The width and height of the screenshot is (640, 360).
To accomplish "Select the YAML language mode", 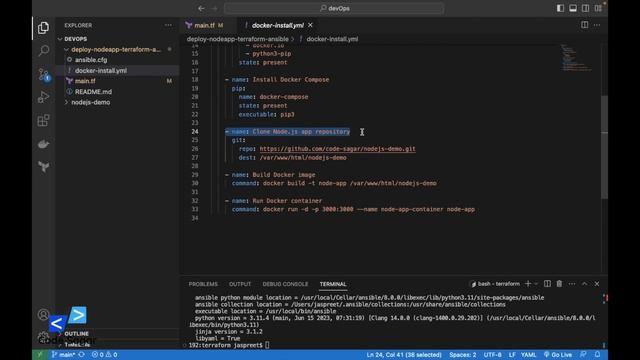I will tap(528, 355).
